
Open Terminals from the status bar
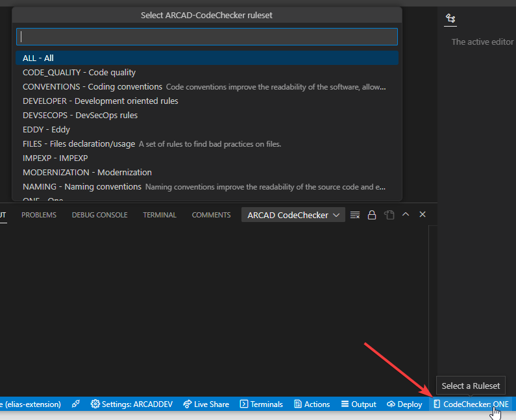[262, 404]
